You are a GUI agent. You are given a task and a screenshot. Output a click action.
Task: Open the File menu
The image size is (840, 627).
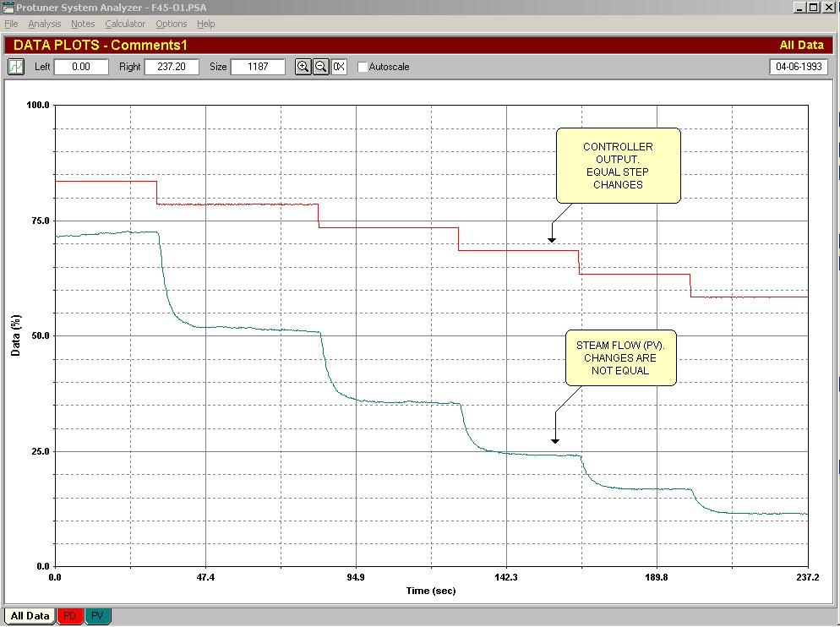coord(11,24)
